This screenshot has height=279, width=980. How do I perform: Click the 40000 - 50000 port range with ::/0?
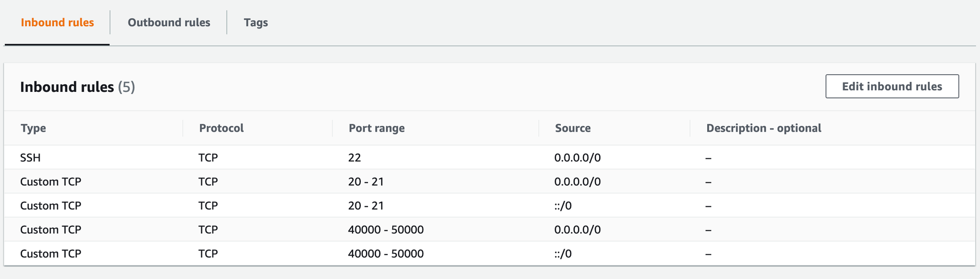[x=386, y=254]
